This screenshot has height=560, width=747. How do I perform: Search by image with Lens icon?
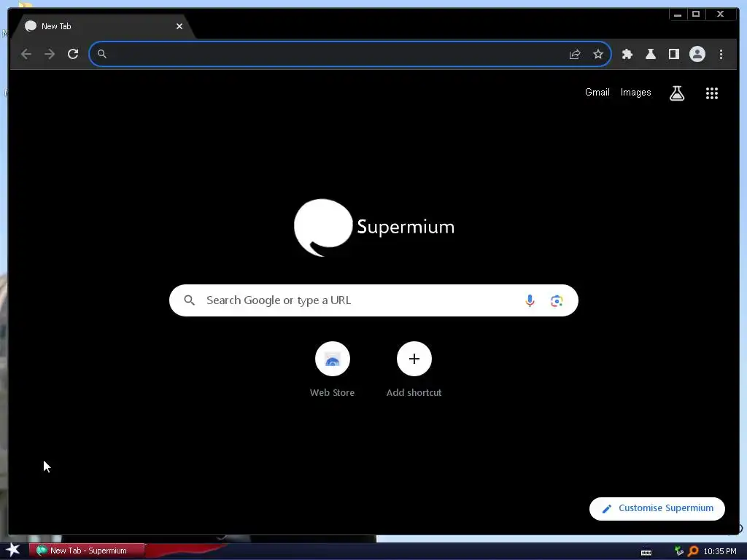(557, 300)
